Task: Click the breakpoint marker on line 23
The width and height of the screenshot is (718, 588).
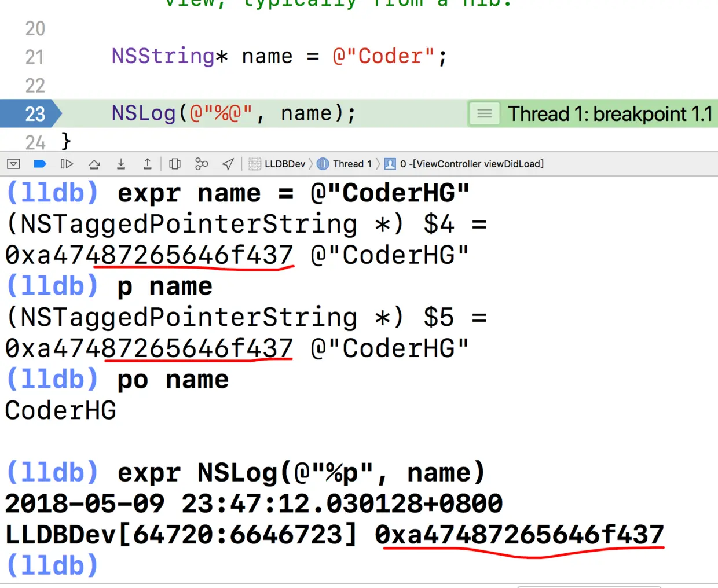Action: [31, 113]
